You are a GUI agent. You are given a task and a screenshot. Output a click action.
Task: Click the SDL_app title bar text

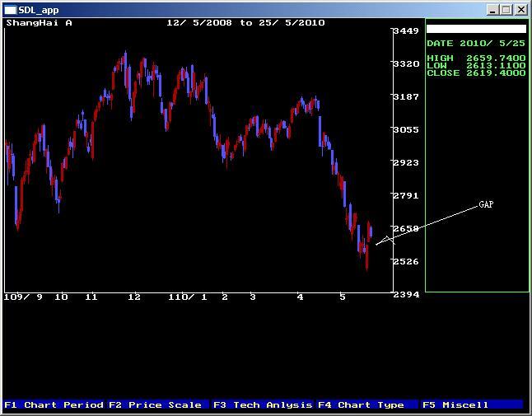(39, 10)
